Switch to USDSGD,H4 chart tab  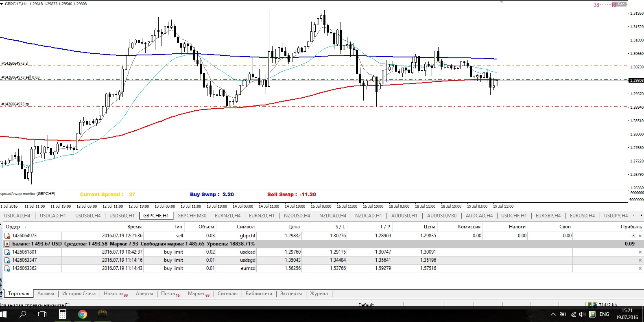(87, 216)
